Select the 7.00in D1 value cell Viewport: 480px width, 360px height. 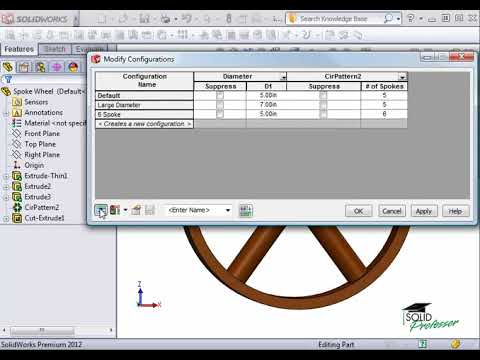tap(266, 105)
